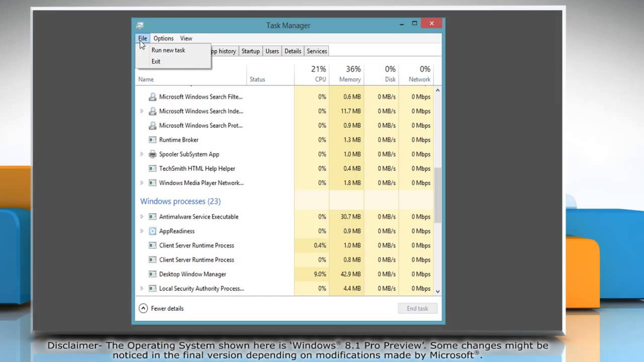
Task: Click the Local Security Authority Process icon
Action: [x=152, y=289]
